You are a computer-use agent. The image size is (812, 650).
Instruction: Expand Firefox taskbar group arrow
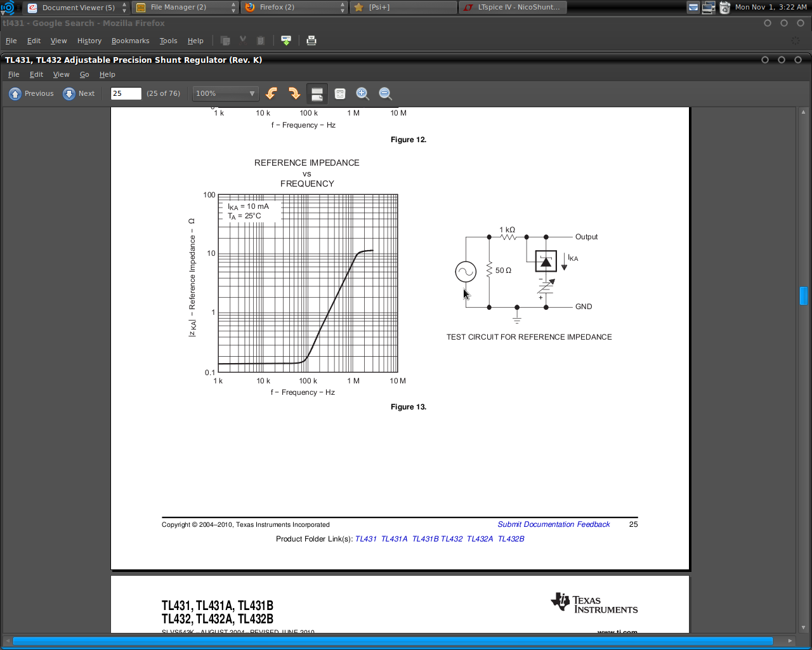(343, 7)
